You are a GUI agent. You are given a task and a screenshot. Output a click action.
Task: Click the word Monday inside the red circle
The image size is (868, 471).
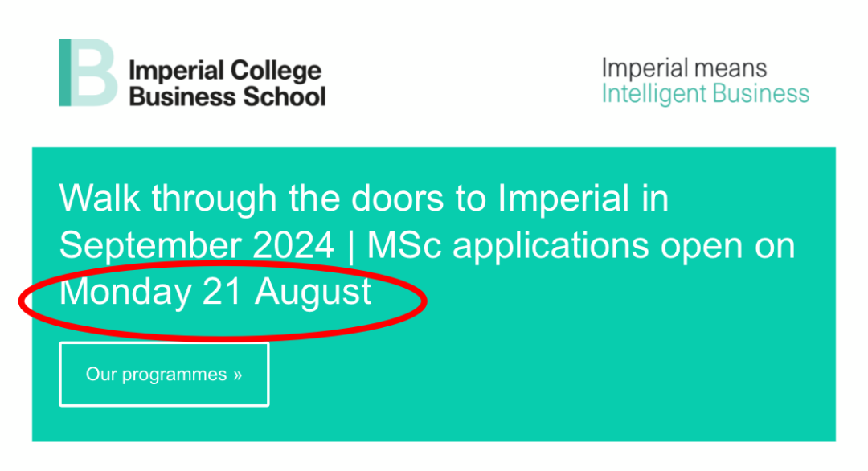pyautogui.click(x=125, y=292)
